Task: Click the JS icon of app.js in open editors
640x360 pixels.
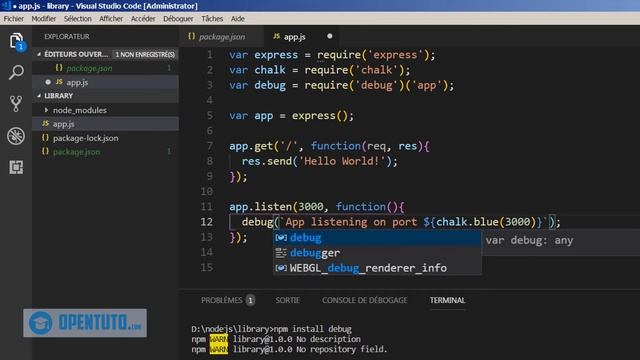Action: point(59,82)
